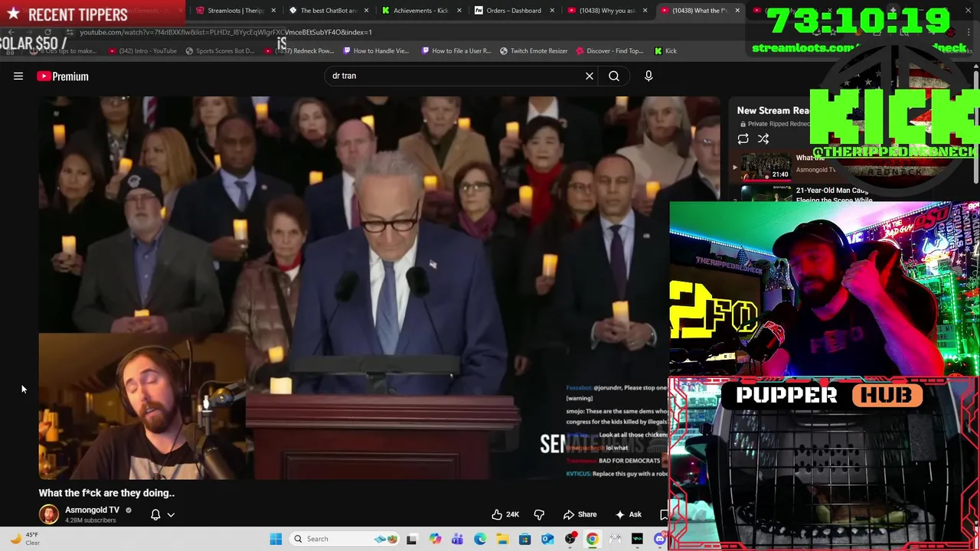Open Twitch Emote Resizer bookmark

click(534, 51)
